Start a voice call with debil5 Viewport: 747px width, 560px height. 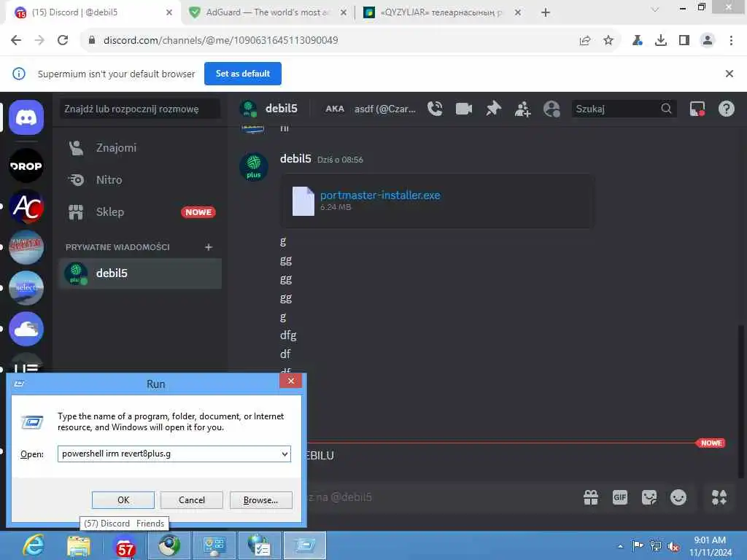coord(435,109)
